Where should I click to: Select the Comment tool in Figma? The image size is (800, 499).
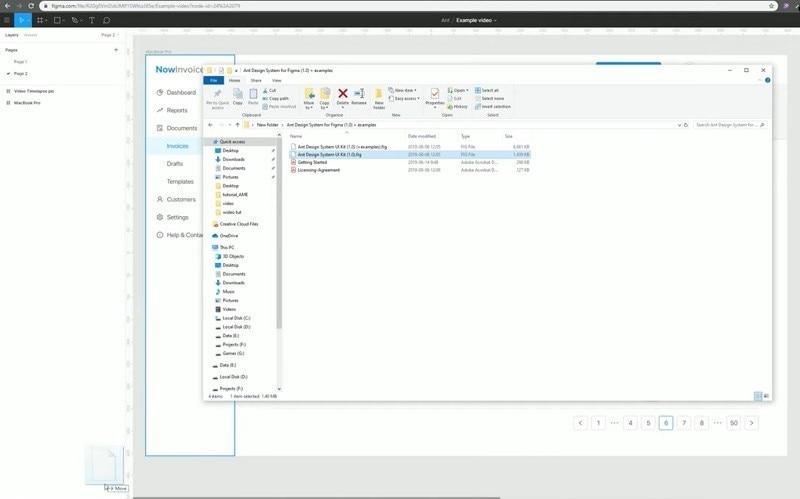pos(107,20)
